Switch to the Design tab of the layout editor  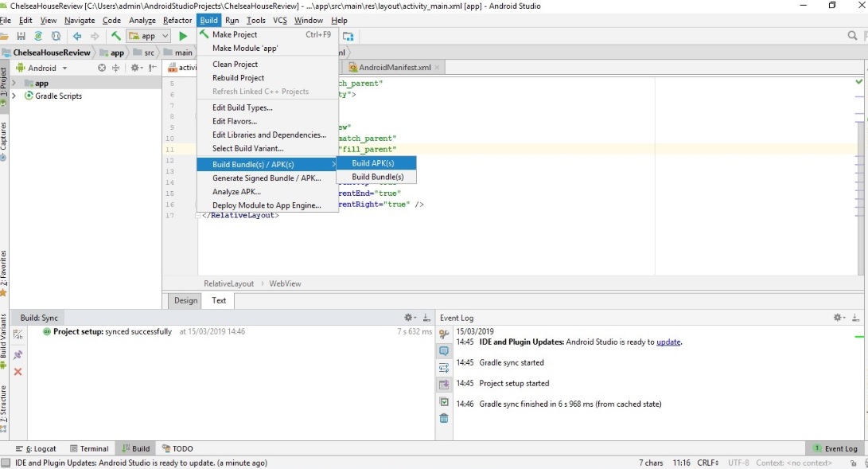point(185,300)
